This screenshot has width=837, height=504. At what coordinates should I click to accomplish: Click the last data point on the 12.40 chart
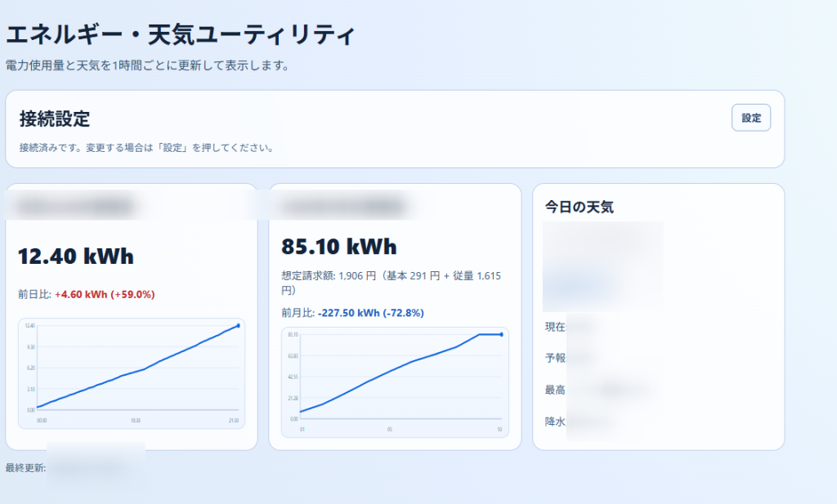238,325
